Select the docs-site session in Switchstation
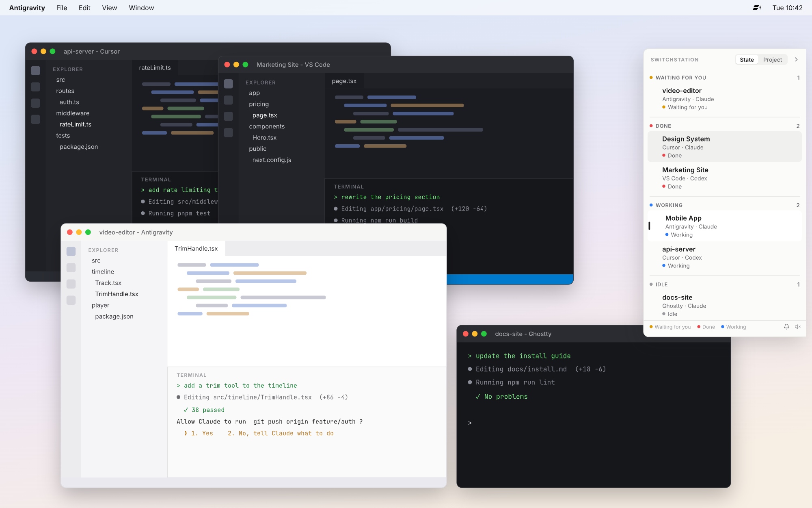 [724, 305]
